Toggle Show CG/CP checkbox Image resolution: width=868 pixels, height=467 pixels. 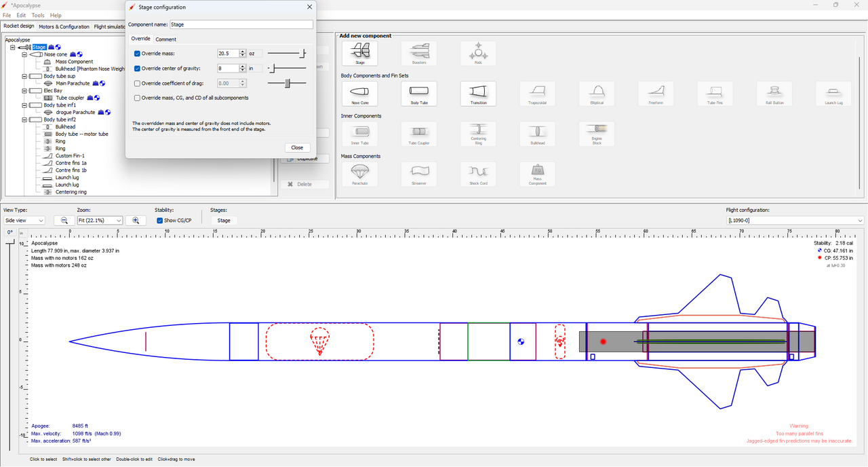coord(159,221)
